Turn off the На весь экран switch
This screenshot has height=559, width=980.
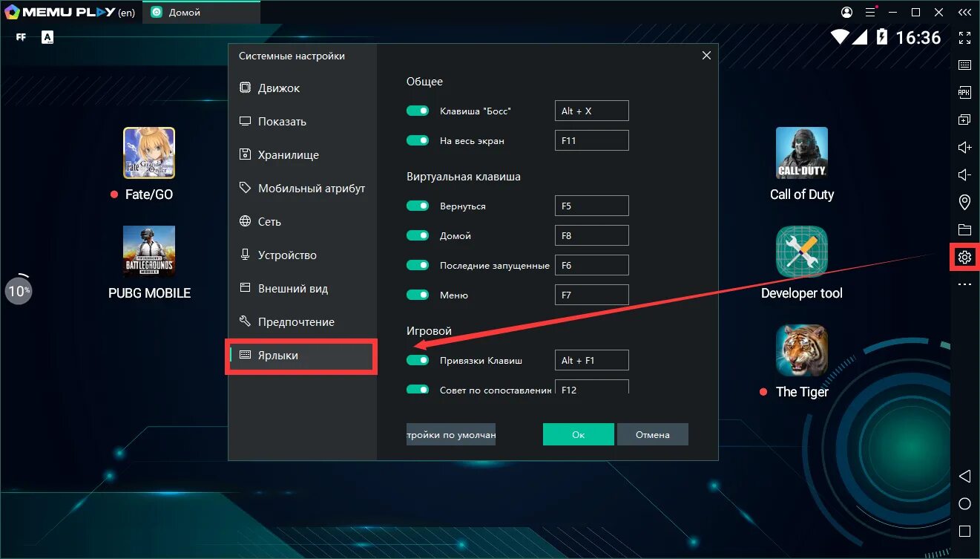pyautogui.click(x=418, y=140)
